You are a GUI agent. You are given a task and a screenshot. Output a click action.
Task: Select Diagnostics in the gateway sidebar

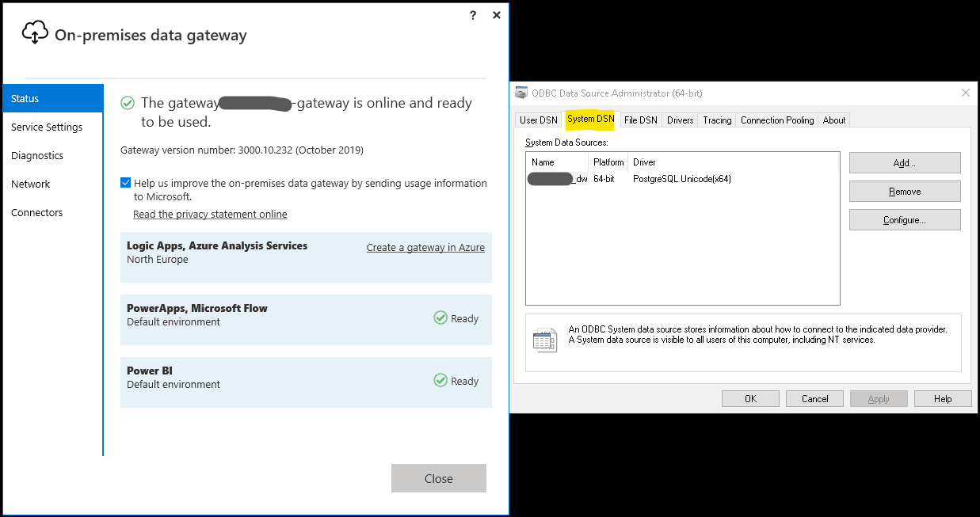tap(37, 155)
